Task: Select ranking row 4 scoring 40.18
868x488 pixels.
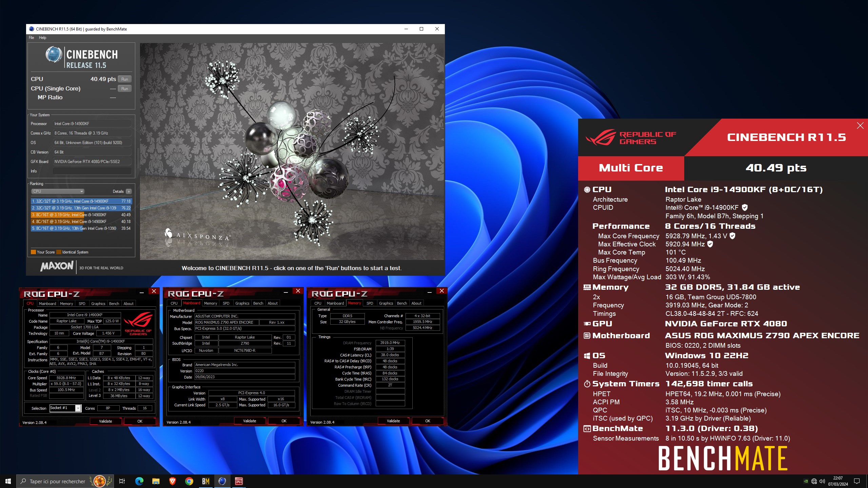Action: point(81,222)
